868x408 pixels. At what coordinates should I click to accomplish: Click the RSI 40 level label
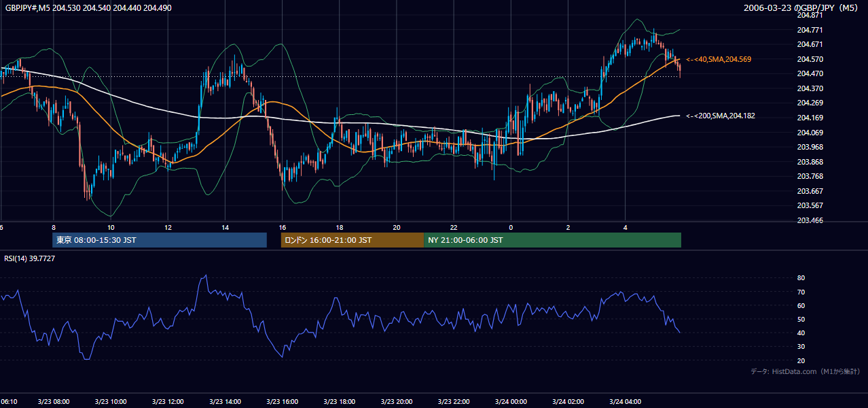[x=801, y=333]
